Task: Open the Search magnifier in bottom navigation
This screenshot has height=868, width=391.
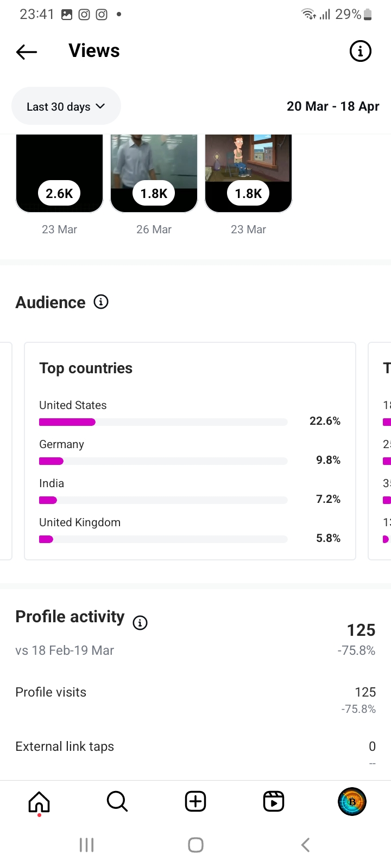Action: click(x=117, y=801)
